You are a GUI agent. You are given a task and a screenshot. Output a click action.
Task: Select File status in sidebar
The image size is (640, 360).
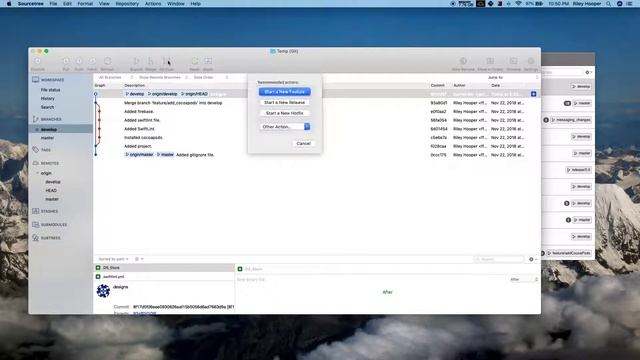50,90
